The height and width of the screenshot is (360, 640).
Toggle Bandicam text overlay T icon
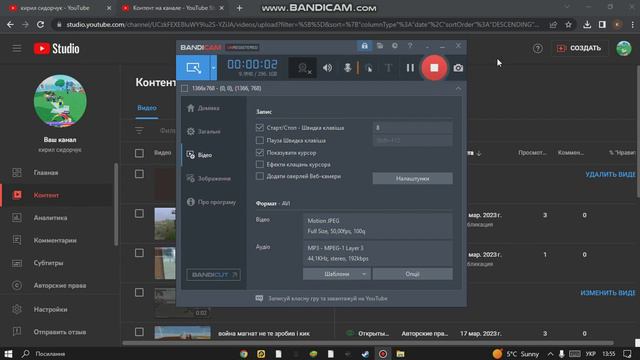[x=388, y=68]
